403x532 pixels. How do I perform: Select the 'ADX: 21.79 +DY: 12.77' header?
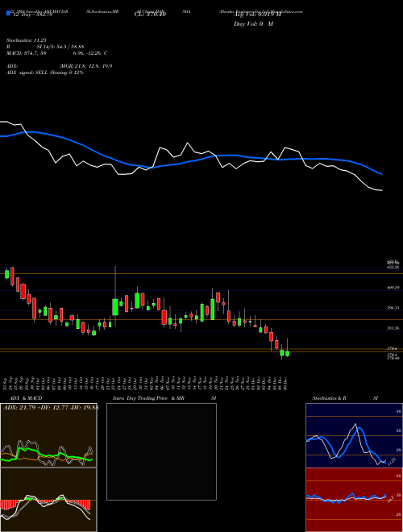(50, 407)
